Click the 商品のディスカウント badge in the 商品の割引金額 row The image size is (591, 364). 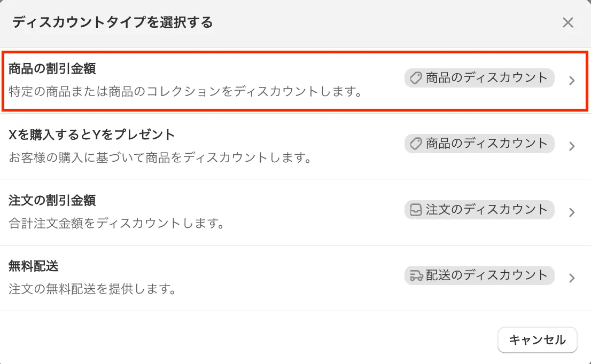tap(486, 78)
